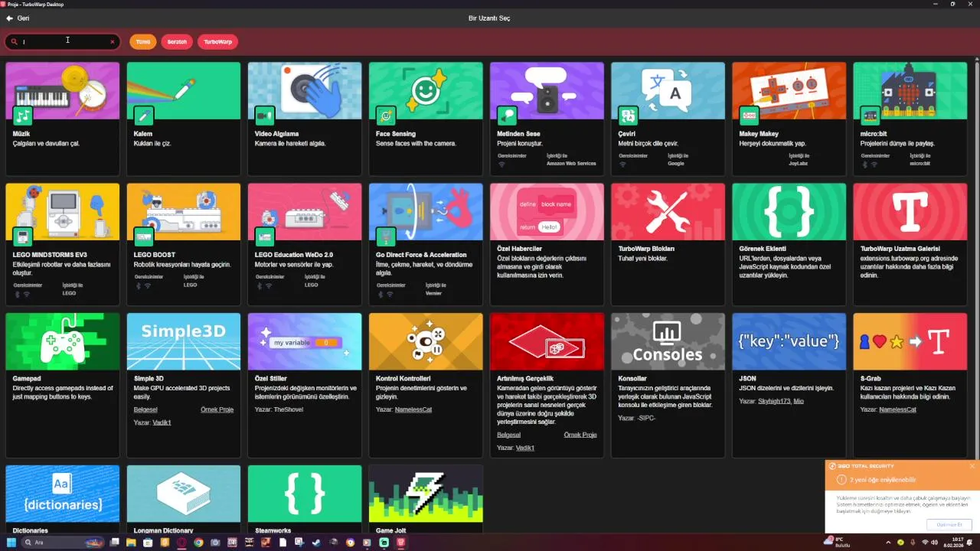Click the Optimize Et button
Image resolution: width=980 pixels, height=551 pixels.
949,524
